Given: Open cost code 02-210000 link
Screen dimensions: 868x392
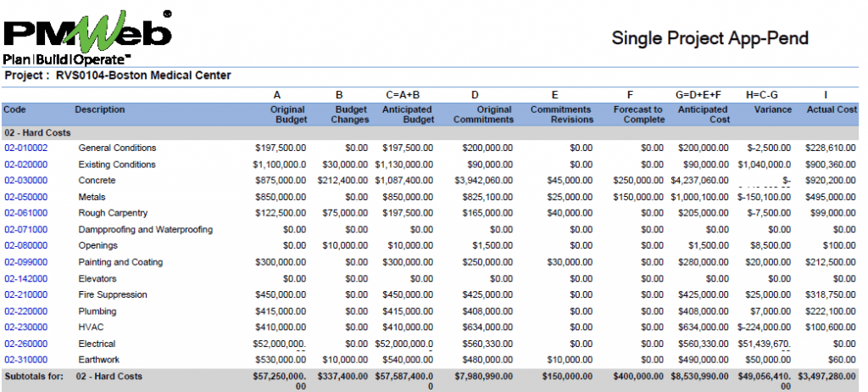Looking at the screenshot, I should pyautogui.click(x=26, y=295).
